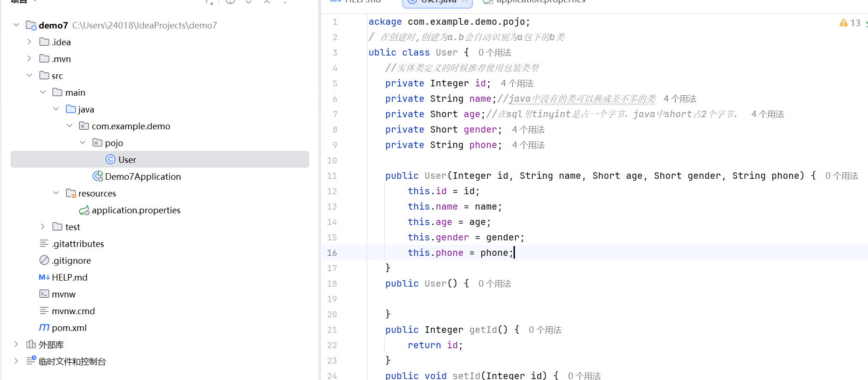Click the main folder icon
868x380 pixels.
pyautogui.click(x=57, y=92)
